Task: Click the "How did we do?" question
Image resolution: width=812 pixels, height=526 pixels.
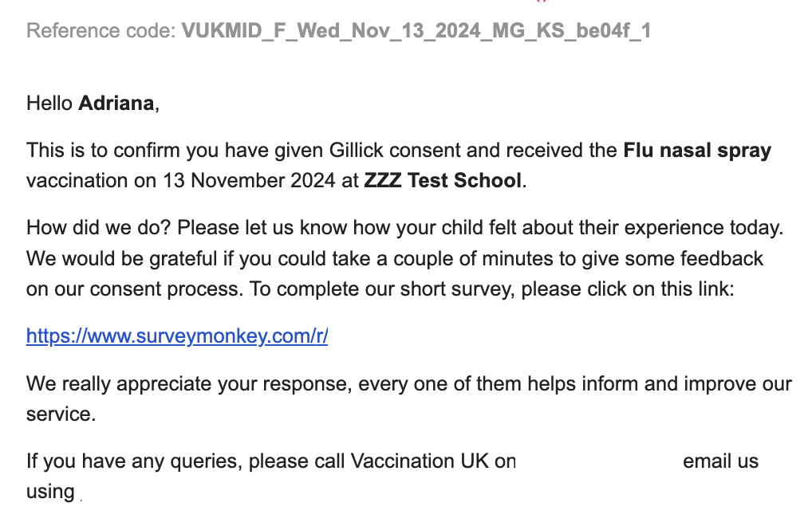Action: click(99, 227)
